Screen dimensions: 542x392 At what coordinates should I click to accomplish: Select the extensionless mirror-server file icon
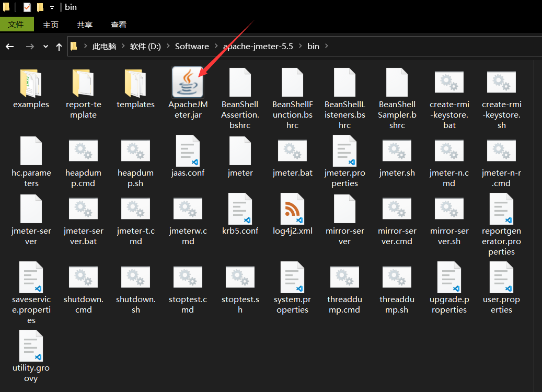click(x=344, y=209)
